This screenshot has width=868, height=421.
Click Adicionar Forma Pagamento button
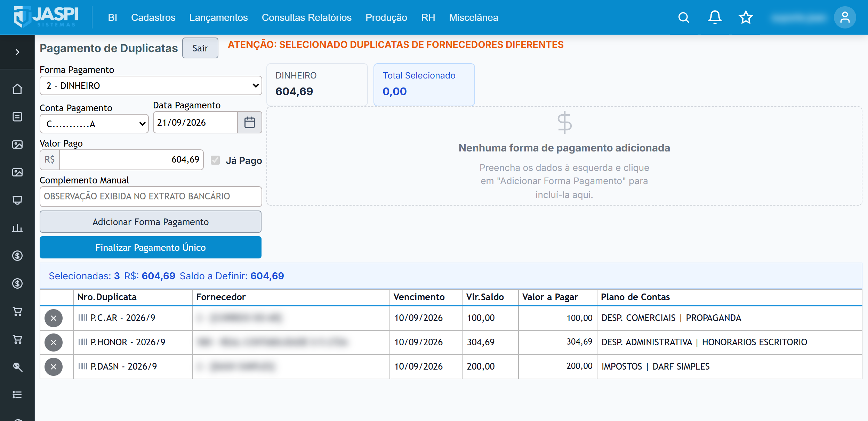(x=151, y=222)
